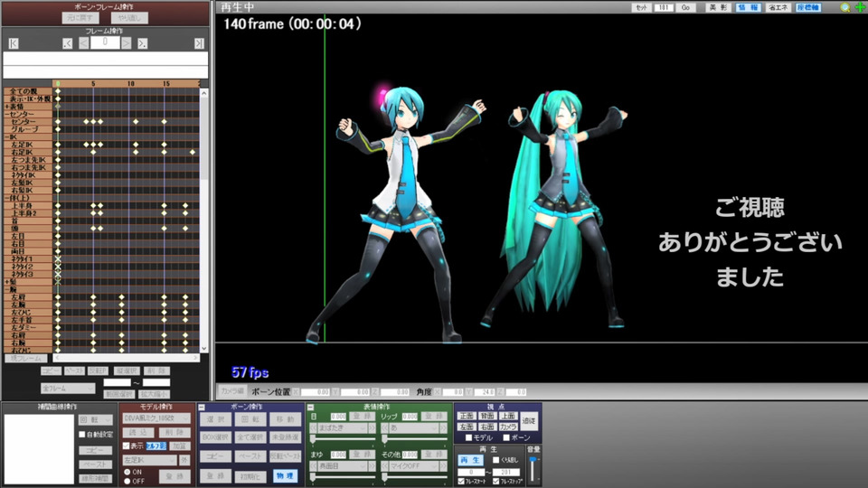Adjust the eye morph slider handle
This screenshot has height=488, width=868.
pyautogui.click(x=313, y=440)
